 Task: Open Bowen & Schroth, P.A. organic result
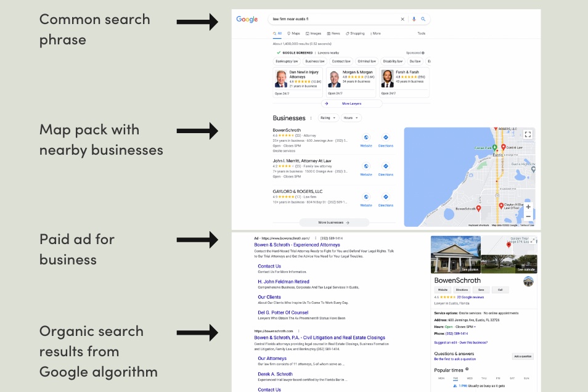pos(319,338)
